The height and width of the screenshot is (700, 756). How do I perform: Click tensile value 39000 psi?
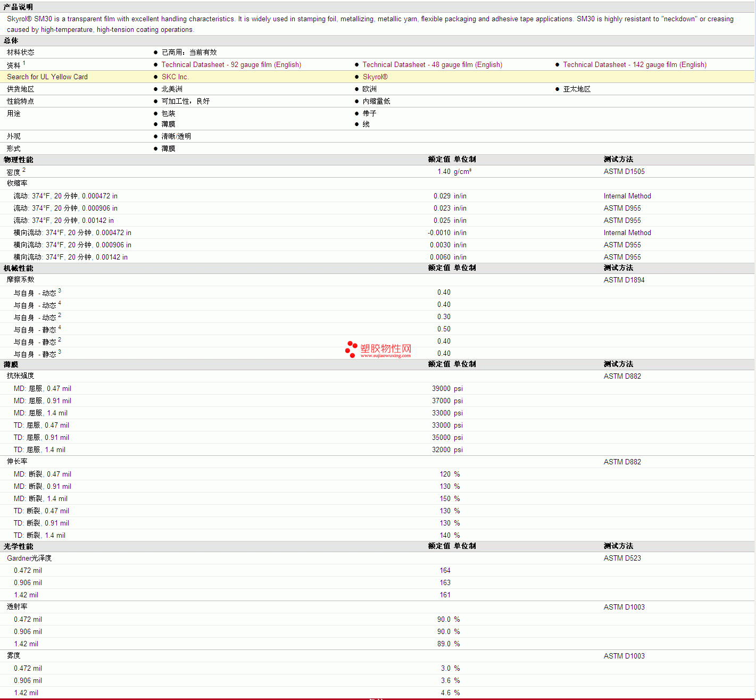(447, 388)
